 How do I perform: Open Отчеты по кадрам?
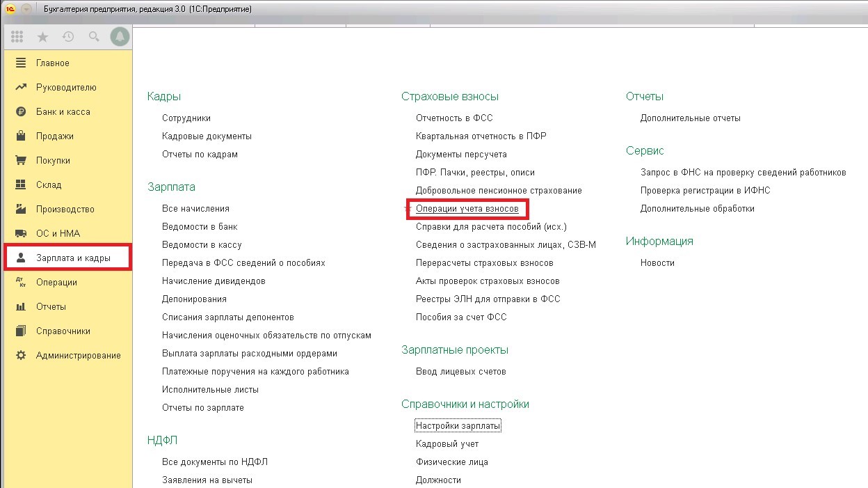(x=200, y=155)
